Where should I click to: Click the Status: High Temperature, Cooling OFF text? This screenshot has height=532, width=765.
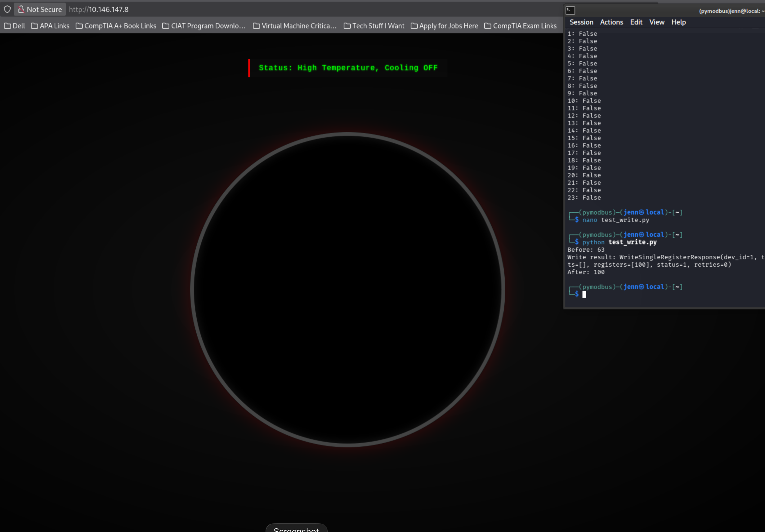click(348, 68)
